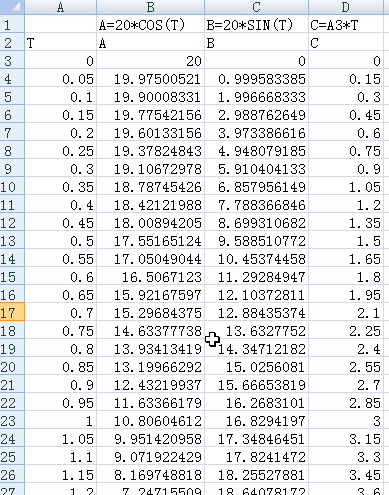
Task: Select cell containing 18.42121988
Action: pyautogui.click(x=150, y=204)
